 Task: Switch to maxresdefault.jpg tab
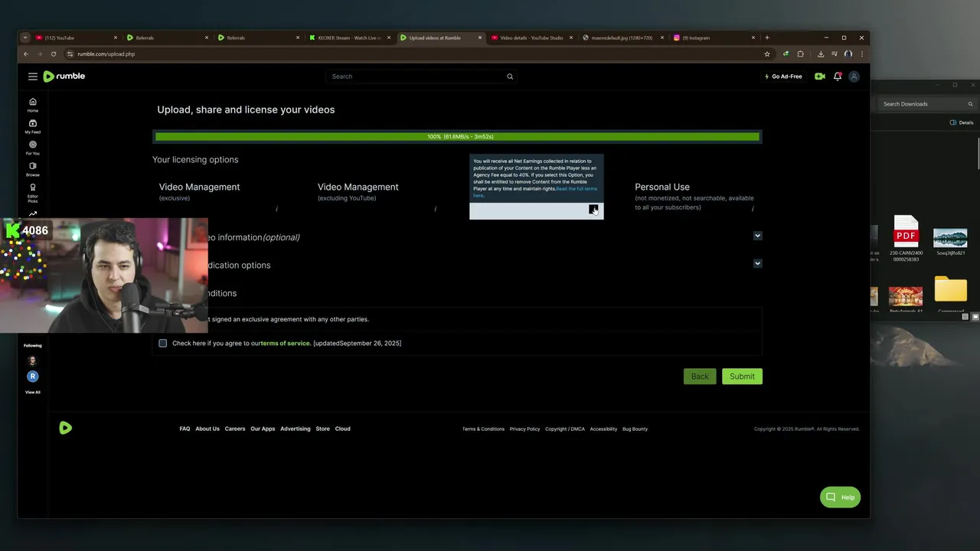(622, 37)
